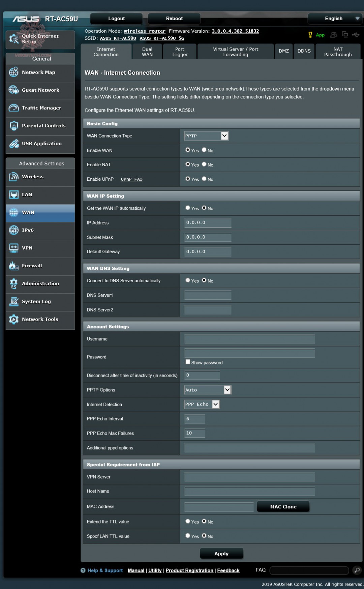This screenshot has width=364, height=589.
Task: Set Enable WAN to No
Action: (204, 150)
